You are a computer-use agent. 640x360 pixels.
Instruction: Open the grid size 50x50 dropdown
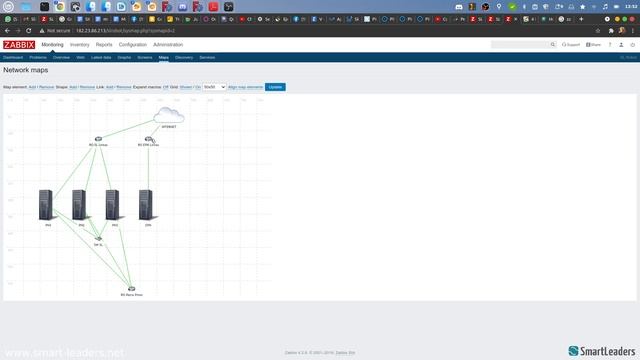tap(214, 87)
